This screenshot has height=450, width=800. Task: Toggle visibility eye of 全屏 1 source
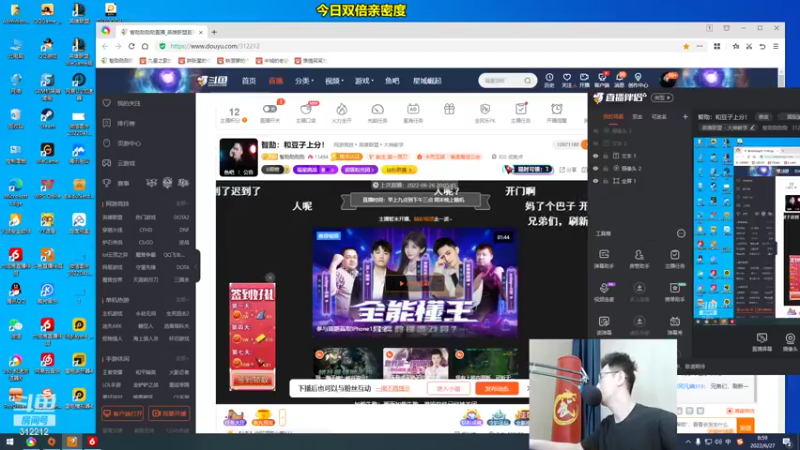[595, 181]
